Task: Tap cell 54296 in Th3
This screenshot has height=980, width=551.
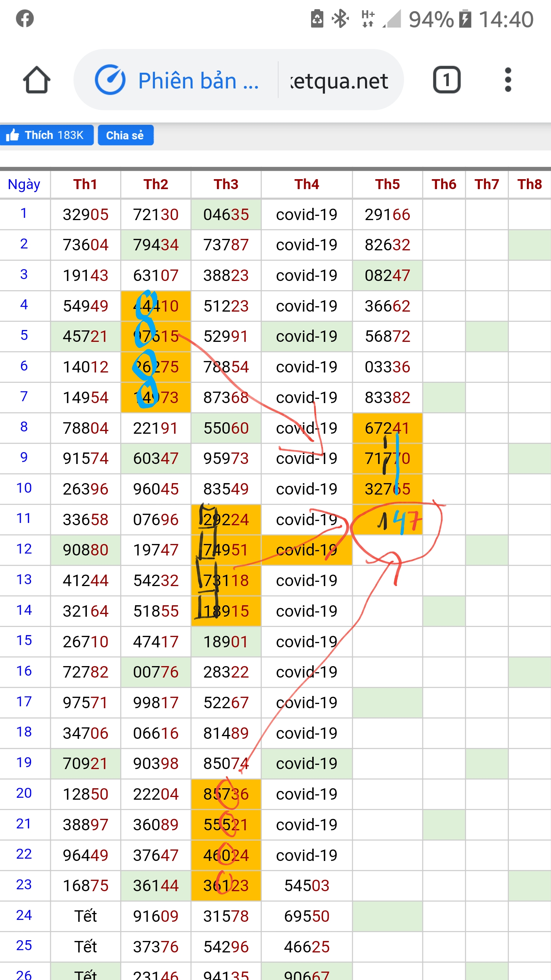Action: click(226, 947)
